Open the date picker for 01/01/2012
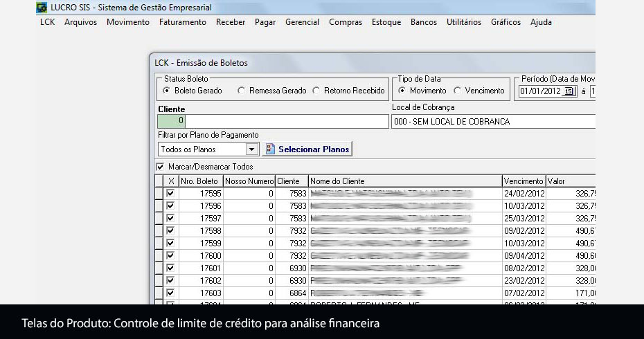The height and width of the screenshot is (339, 644). click(569, 91)
